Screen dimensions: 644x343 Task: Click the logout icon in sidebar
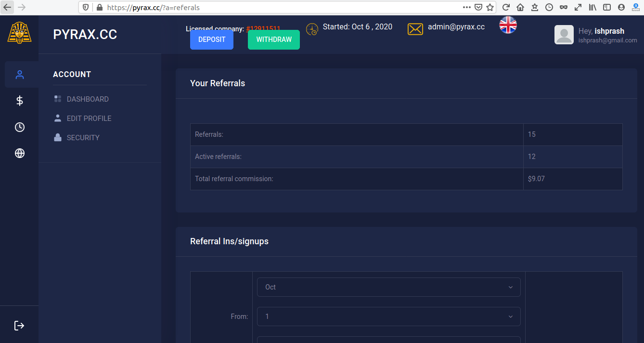point(19,326)
